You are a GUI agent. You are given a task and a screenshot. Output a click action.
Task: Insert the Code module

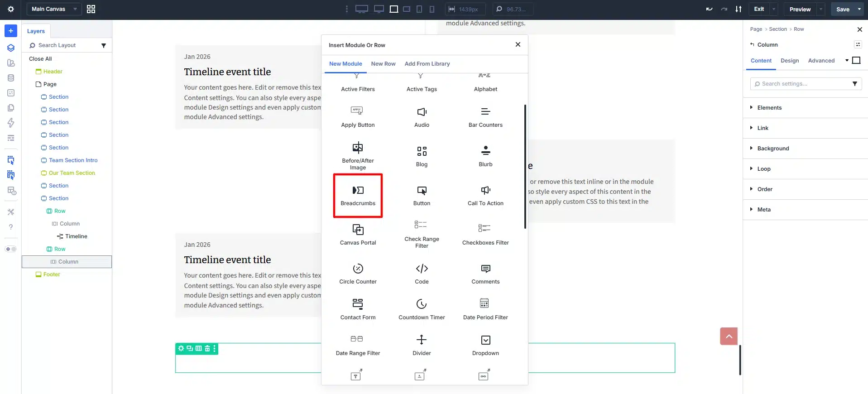(422, 274)
